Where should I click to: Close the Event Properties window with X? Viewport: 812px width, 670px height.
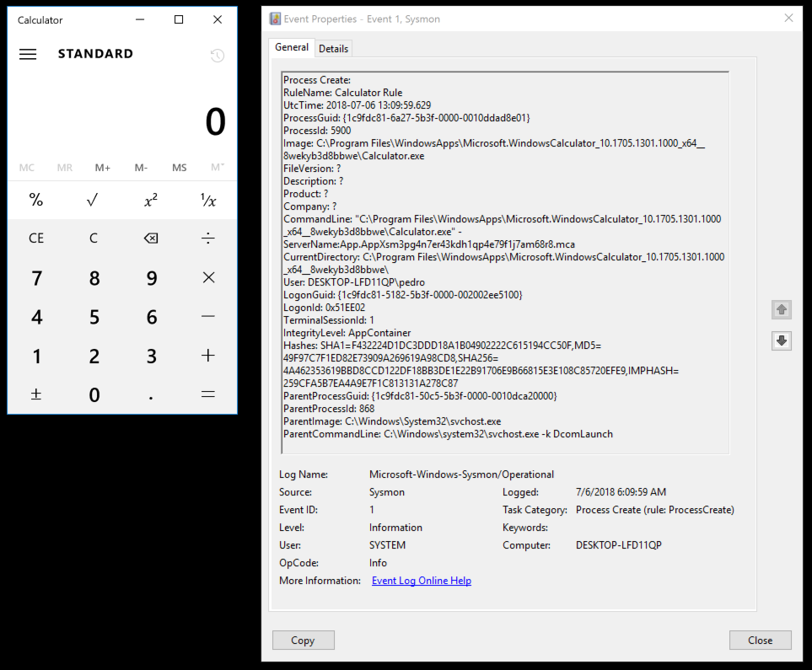click(x=788, y=19)
